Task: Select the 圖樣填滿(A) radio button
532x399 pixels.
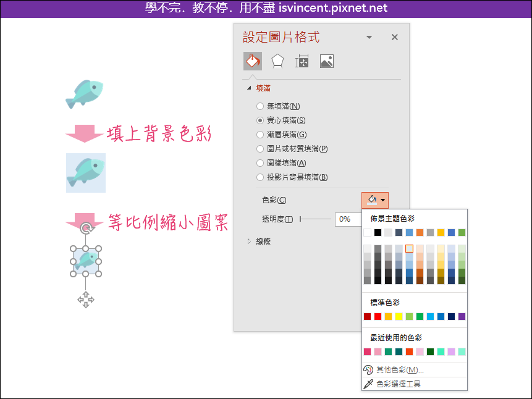Action: [x=260, y=163]
